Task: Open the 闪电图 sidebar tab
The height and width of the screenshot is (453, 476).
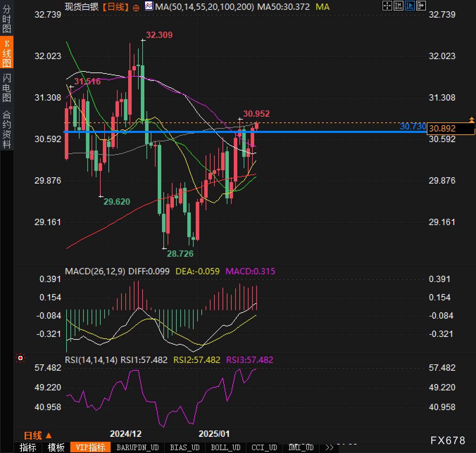Action: coord(7,88)
